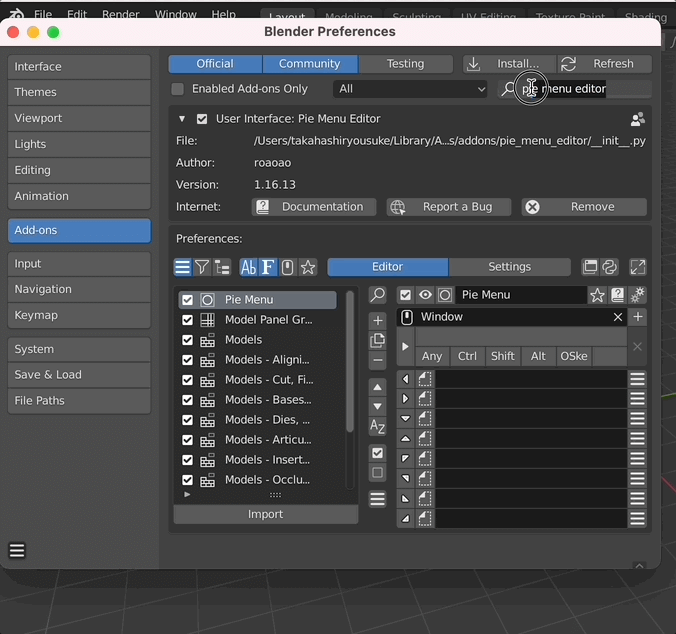The width and height of the screenshot is (676, 634).
Task: Click the filter funnel icon in the Preferences toolbar
Action: (x=202, y=267)
